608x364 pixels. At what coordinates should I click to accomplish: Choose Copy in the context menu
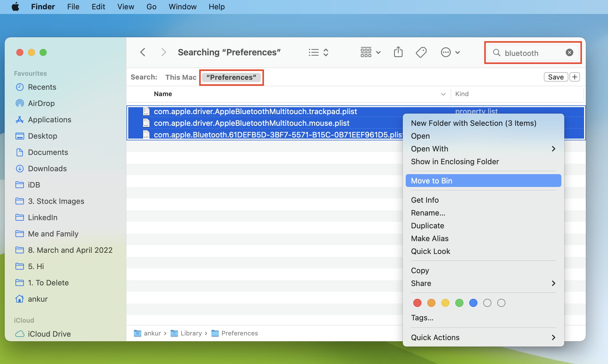point(483,271)
